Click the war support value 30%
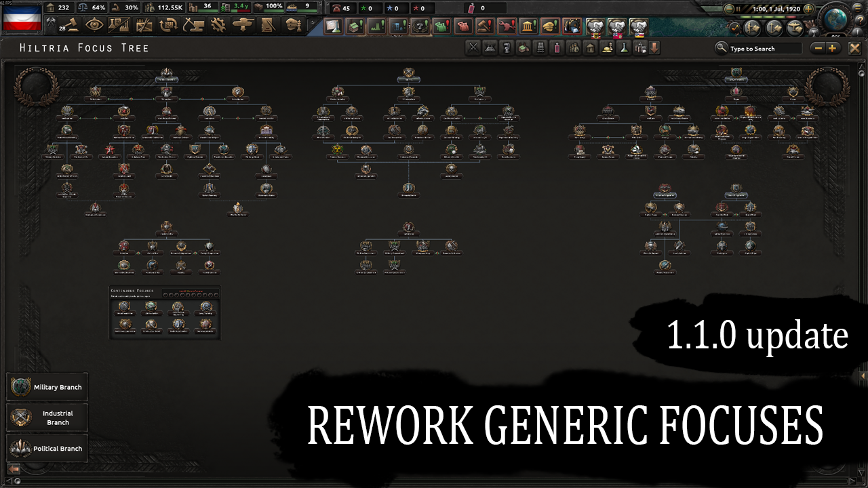 [132, 7]
